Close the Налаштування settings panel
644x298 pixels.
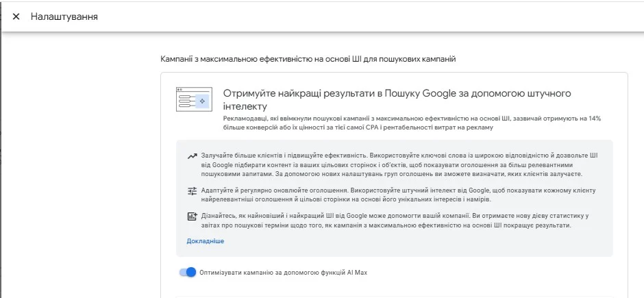click(16, 17)
